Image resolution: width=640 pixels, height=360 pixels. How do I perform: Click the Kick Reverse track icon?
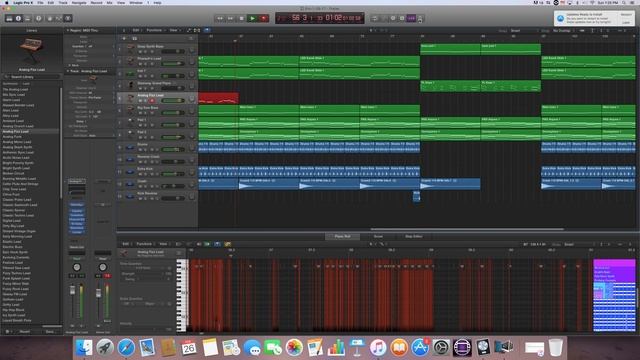pyautogui.click(x=130, y=196)
